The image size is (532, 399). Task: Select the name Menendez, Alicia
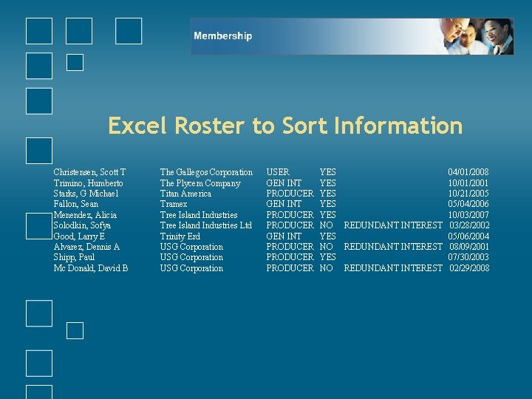85,215
